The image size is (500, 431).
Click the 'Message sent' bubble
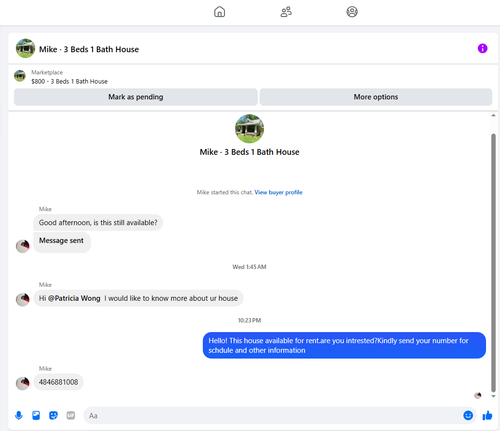[x=62, y=242]
